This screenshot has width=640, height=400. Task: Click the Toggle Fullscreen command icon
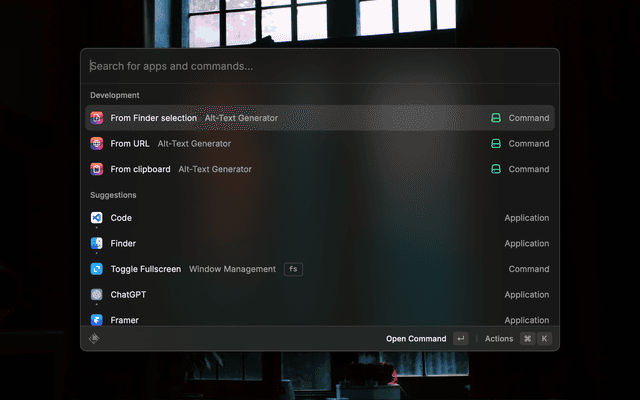97,269
